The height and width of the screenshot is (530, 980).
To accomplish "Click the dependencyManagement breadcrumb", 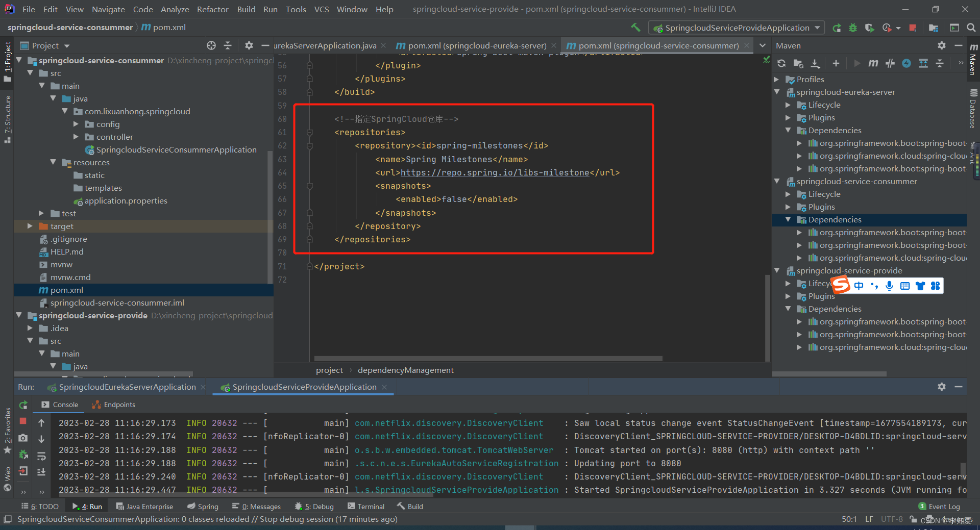I will [x=405, y=370].
